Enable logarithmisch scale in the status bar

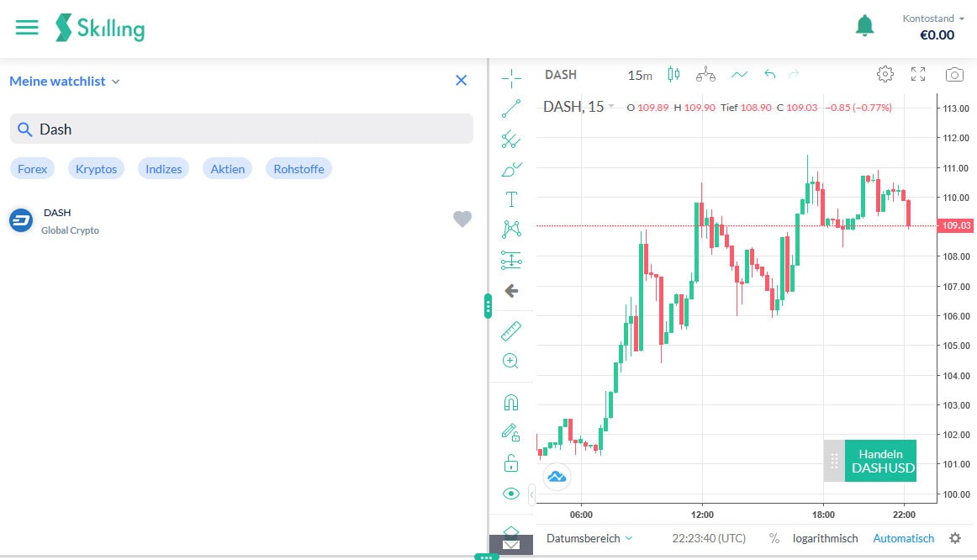coord(825,538)
